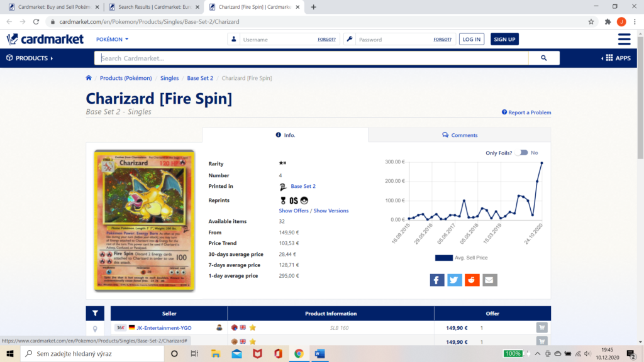Share via email icon
Image resolution: width=644 pixels, height=362 pixels.
coord(490,280)
